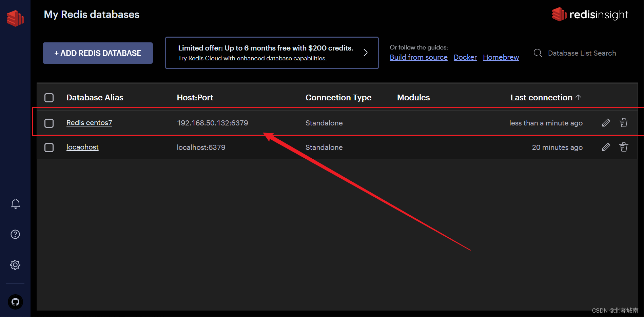Click the search magnifier icon
The height and width of the screenshot is (317, 644).
pyautogui.click(x=538, y=53)
